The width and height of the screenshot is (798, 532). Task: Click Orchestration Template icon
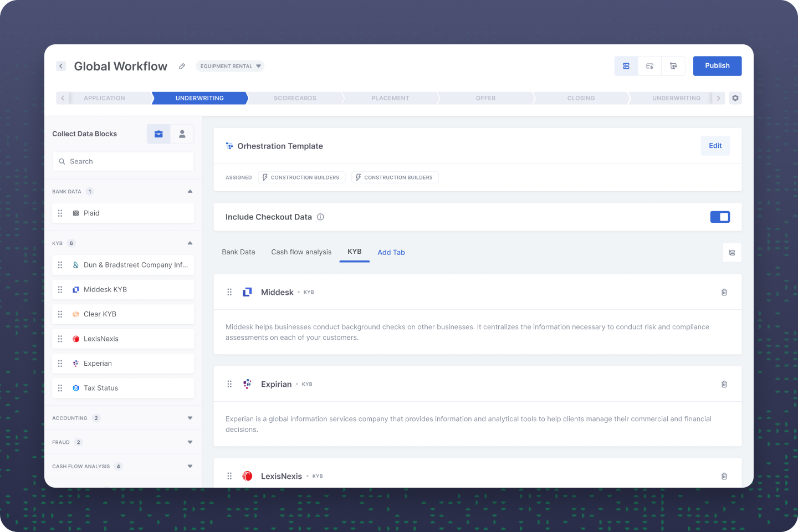tap(229, 146)
